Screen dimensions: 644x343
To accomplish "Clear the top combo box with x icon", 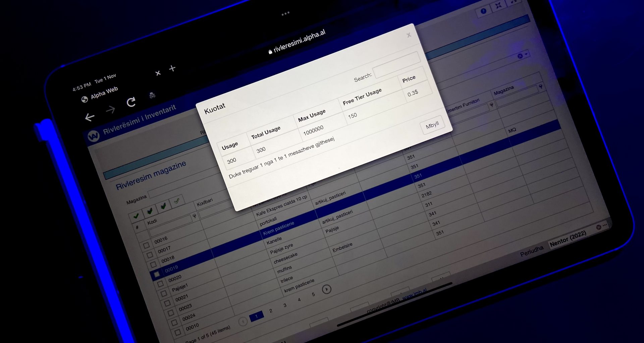I will pyautogui.click(x=520, y=56).
